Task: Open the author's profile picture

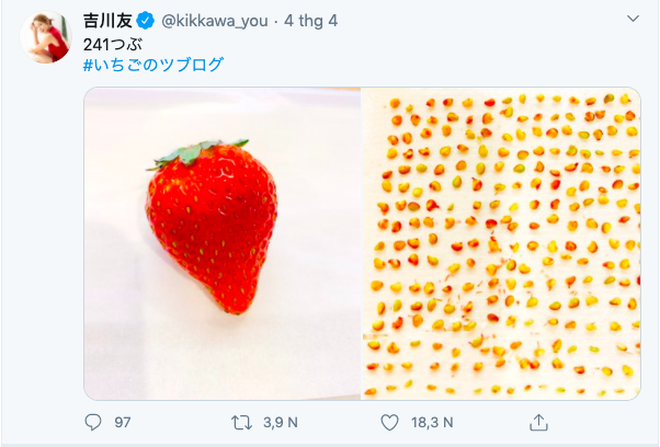Action: (x=47, y=39)
